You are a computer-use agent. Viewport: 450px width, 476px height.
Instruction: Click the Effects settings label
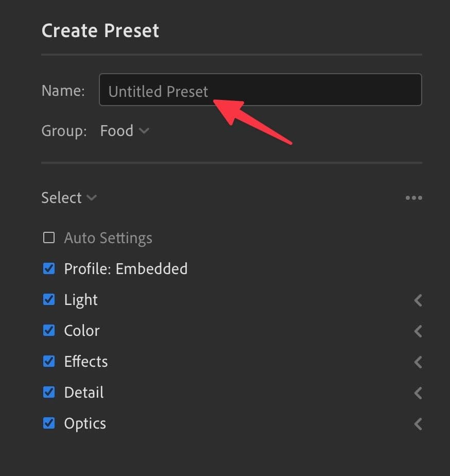85,362
